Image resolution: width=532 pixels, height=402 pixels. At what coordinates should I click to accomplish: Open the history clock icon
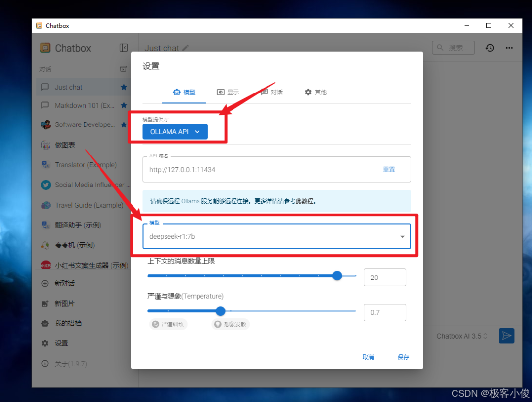pos(489,48)
